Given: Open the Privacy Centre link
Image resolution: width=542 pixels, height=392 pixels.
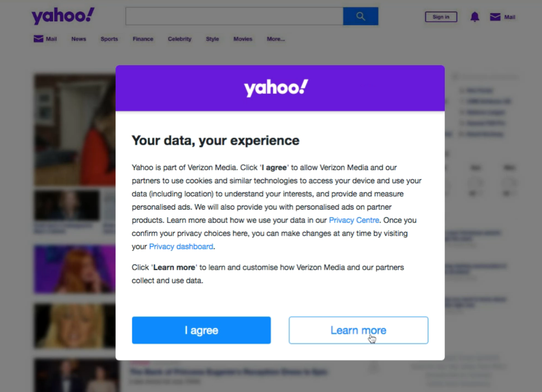Looking at the screenshot, I should click(x=354, y=220).
